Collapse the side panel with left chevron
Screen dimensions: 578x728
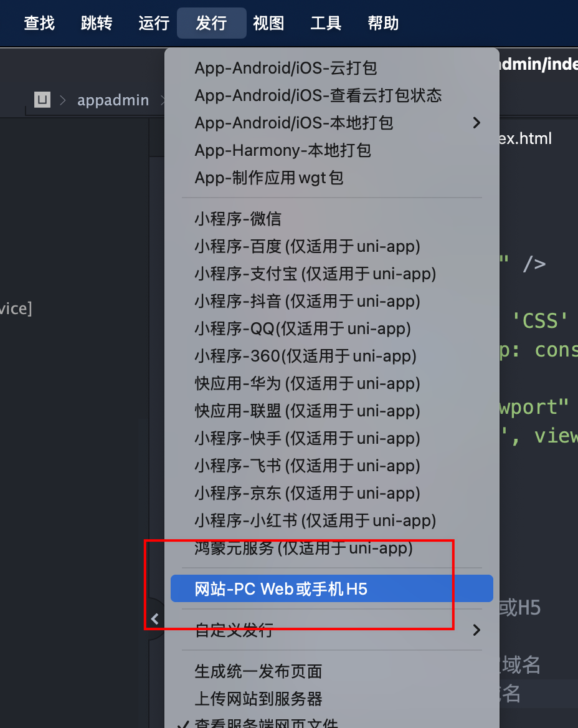coord(155,619)
